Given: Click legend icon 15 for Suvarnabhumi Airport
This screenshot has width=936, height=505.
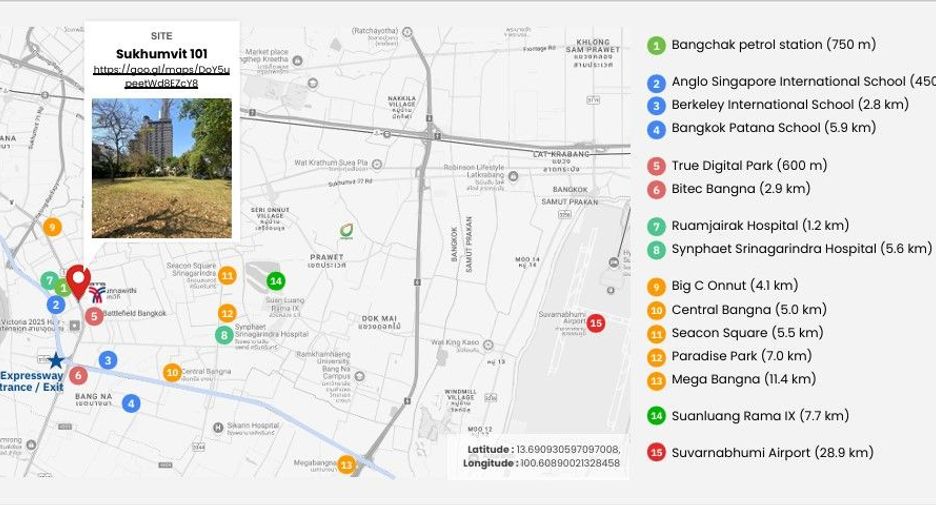Looking at the screenshot, I should pos(656,452).
